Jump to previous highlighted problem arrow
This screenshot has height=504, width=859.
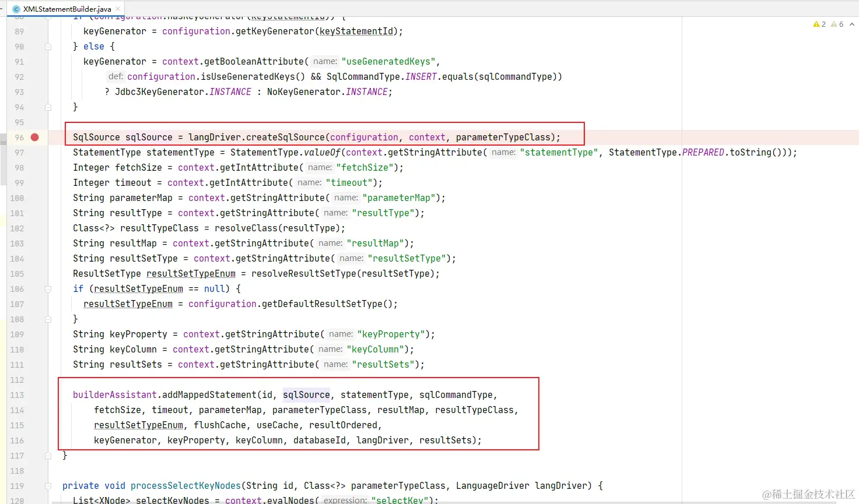(x=852, y=24)
